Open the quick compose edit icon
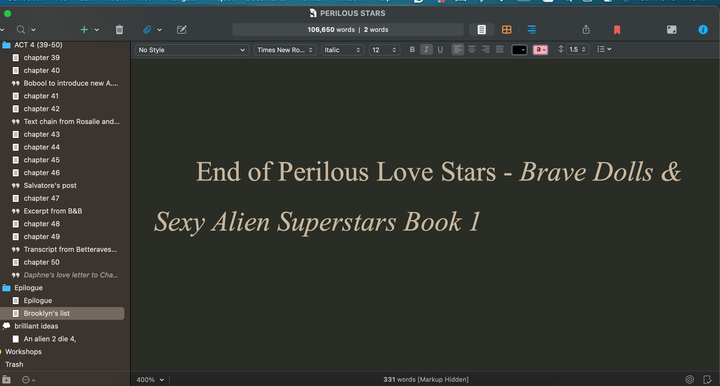Screen dimensions: 720x386 tap(182, 30)
